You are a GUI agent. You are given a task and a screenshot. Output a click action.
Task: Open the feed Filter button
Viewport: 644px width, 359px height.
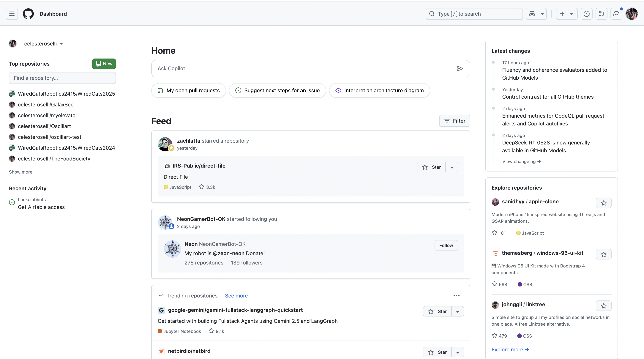pyautogui.click(x=454, y=121)
